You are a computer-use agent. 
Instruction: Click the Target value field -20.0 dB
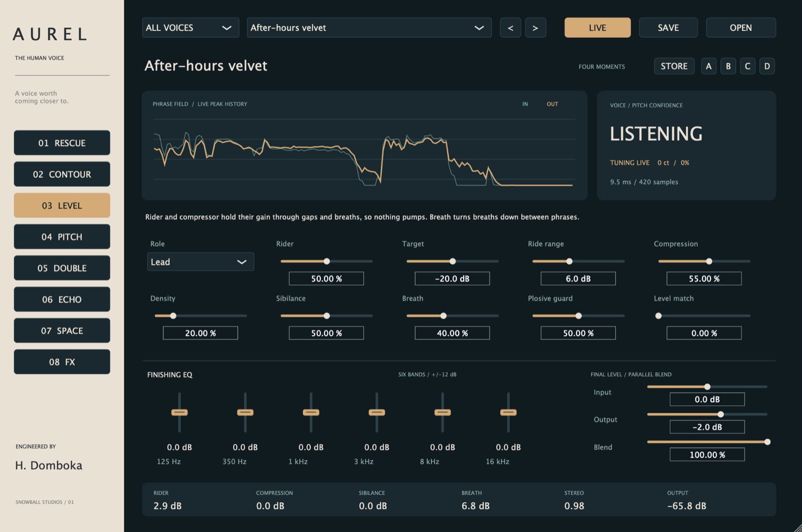(x=452, y=279)
